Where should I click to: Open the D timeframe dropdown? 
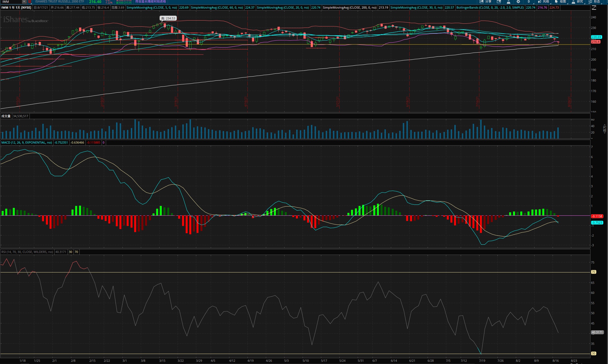[529, 2]
